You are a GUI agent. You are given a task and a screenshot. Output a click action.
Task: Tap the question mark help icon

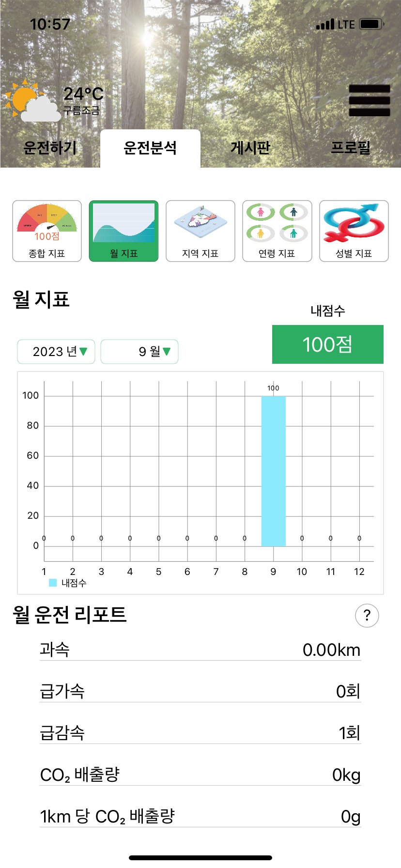pyautogui.click(x=367, y=616)
